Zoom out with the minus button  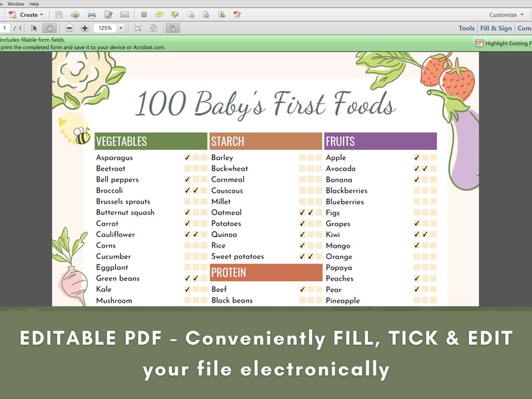click(x=69, y=28)
